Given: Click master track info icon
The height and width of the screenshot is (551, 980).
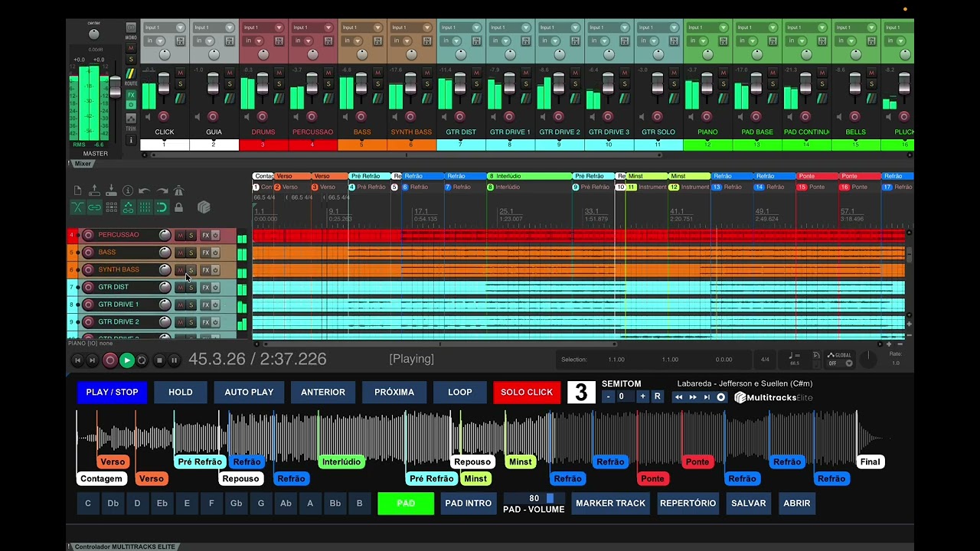Looking at the screenshot, I should (x=131, y=139).
